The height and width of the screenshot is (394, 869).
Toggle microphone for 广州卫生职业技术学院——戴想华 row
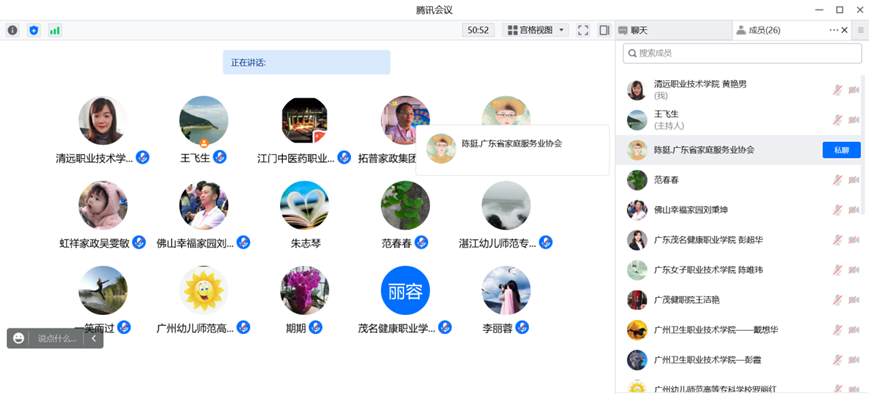[x=837, y=330]
